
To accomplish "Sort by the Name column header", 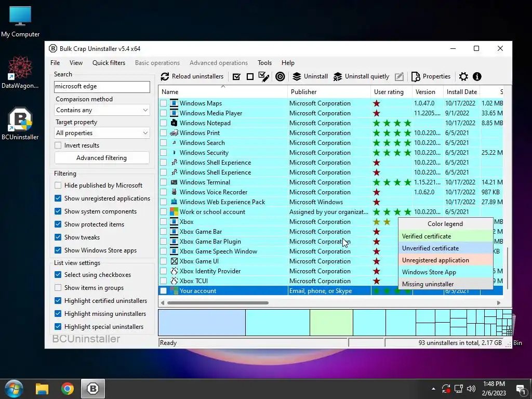I will click(223, 91).
